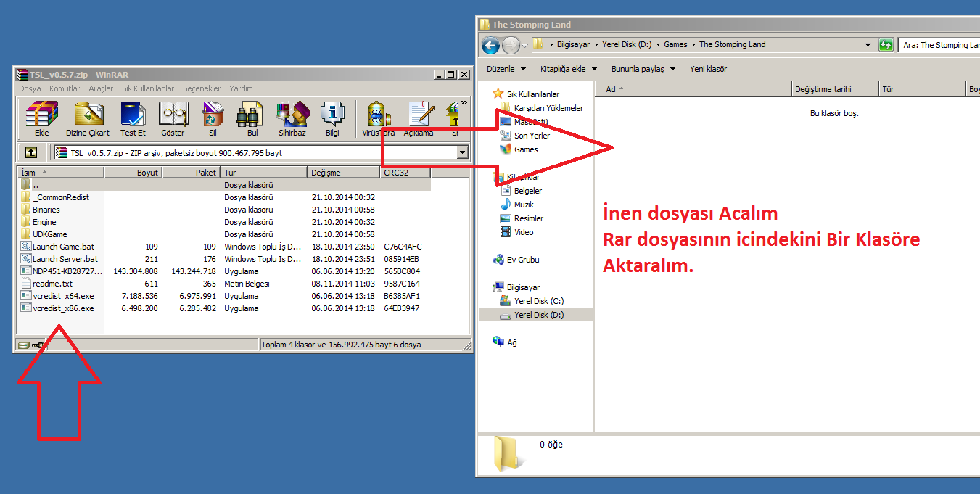Open the Sihirbaz wizard icon

[x=292, y=118]
